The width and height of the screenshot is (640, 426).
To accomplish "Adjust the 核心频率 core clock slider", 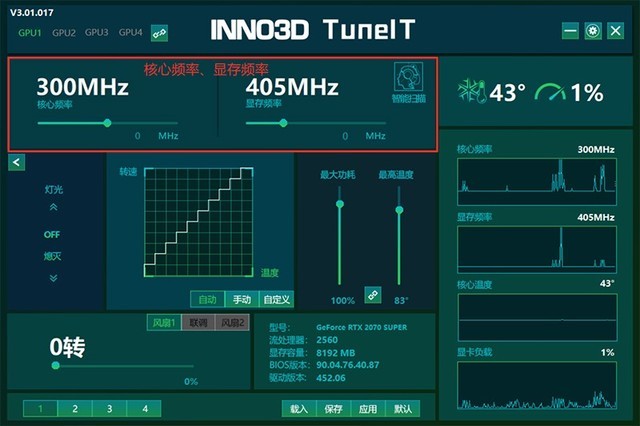I will click(x=107, y=123).
